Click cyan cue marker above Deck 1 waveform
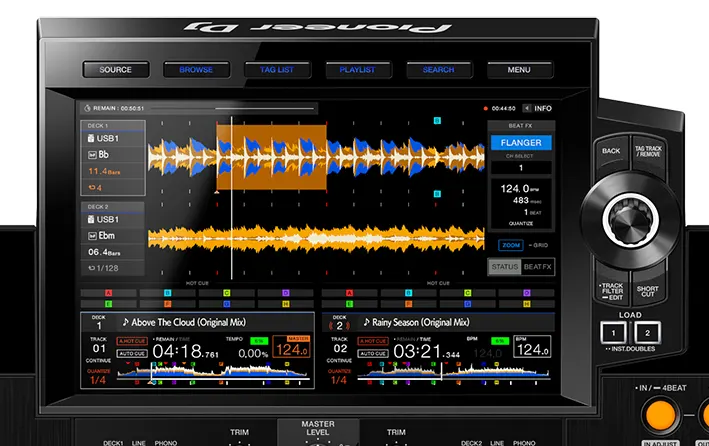709x446 pixels. [x=437, y=120]
